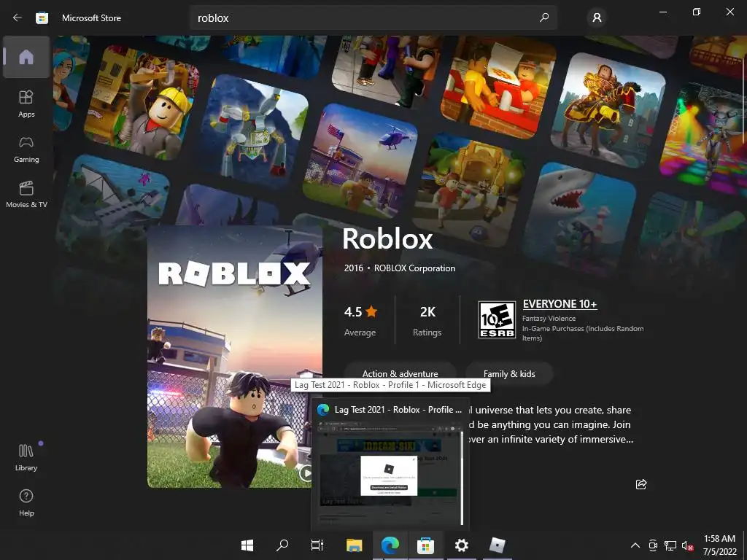Open Task View on the taskbar
Viewport: 747px width, 560px height.
[x=317, y=545]
